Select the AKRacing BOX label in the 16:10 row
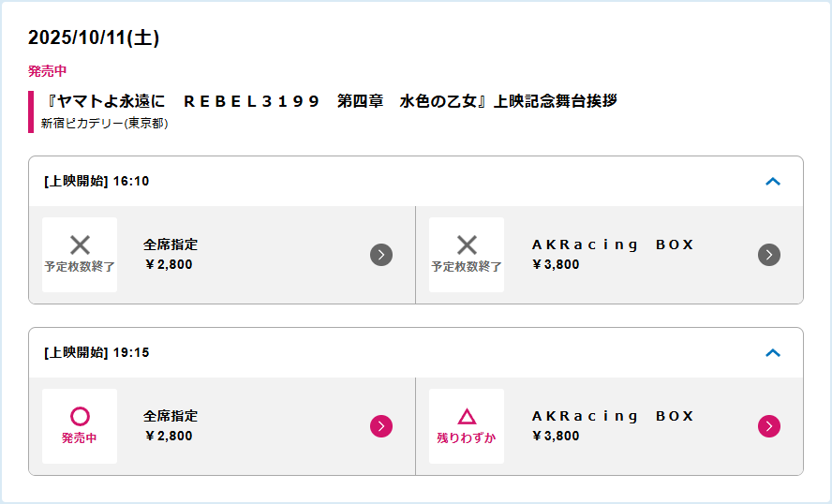 pos(613,245)
